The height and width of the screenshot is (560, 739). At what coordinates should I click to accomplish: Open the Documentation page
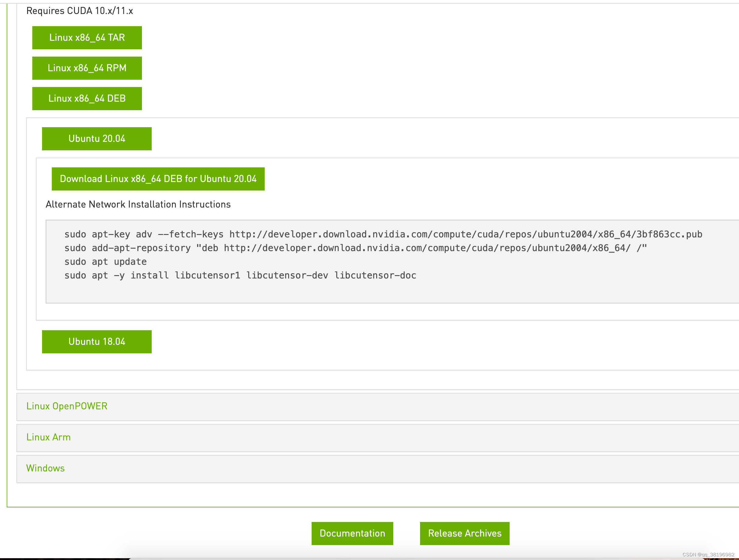point(352,533)
